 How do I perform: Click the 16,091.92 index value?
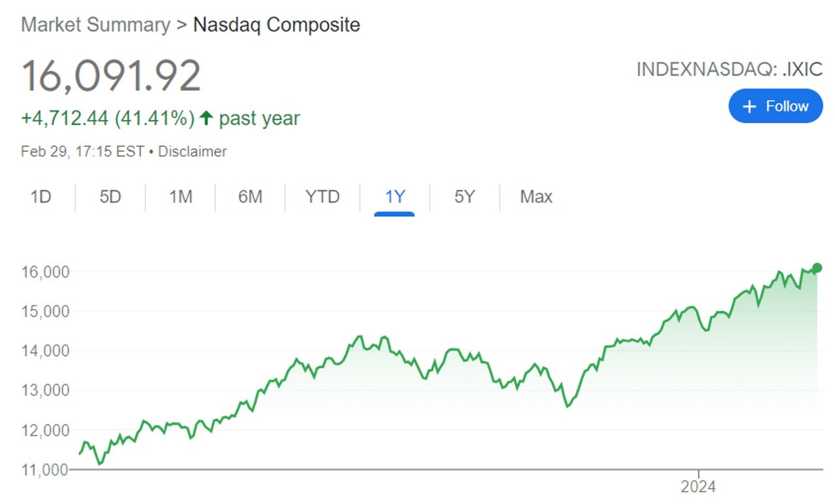click(111, 76)
